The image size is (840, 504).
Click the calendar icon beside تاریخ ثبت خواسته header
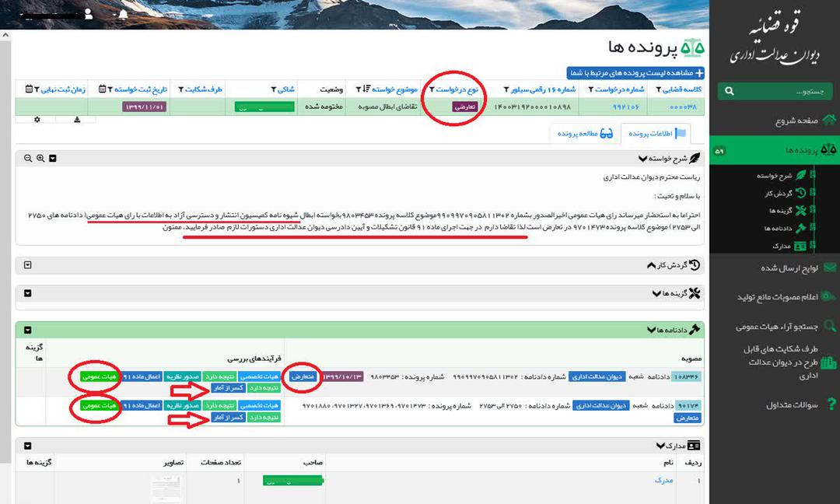click(101, 89)
